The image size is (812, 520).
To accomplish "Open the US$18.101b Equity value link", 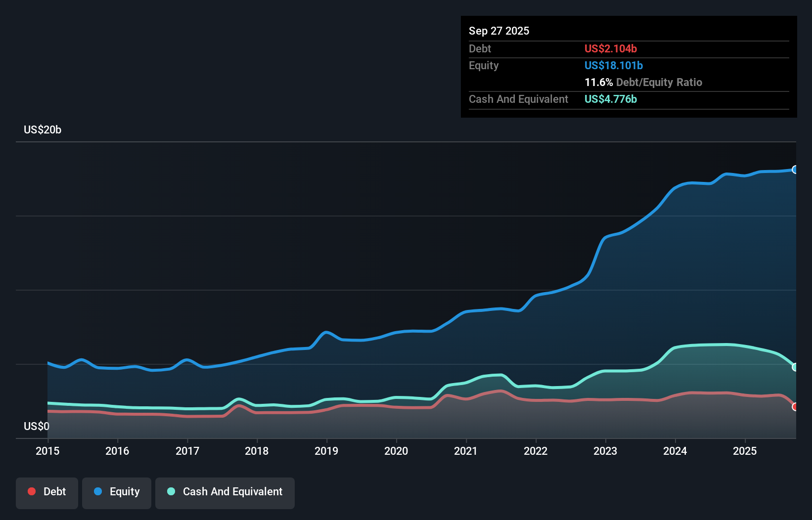I will click(613, 65).
